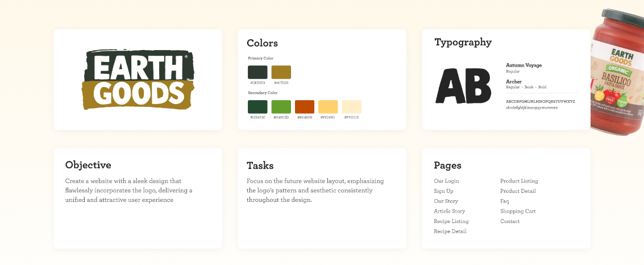
Task: Click the Objective heading
Action: pyautogui.click(x=88, y=165)
